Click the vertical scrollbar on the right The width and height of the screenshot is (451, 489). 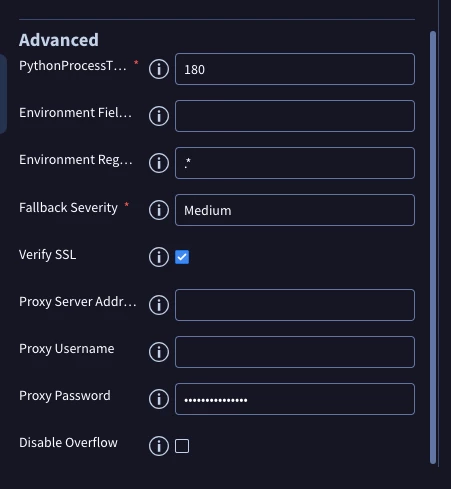pyautogui.click(x=433, y=247)
